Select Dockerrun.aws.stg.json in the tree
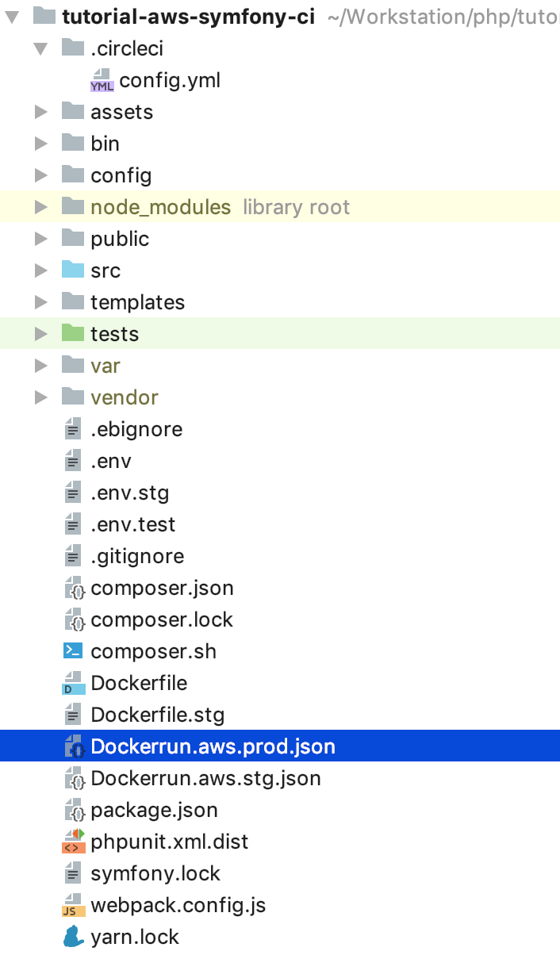This screenshot has width=560, height=955. [205, 778]
